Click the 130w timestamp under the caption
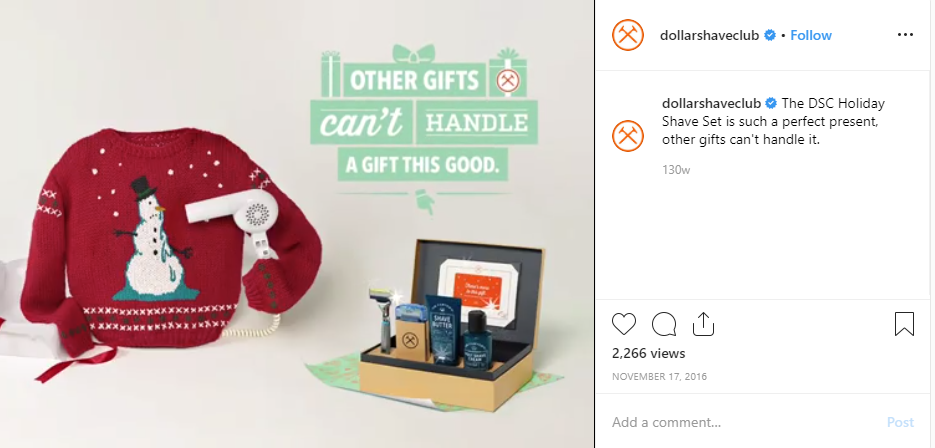 pyautogui.click(x=676, y=170)
